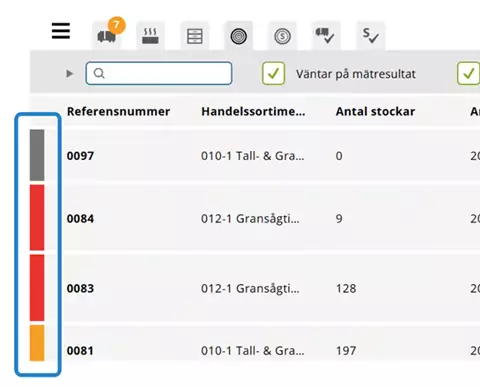Select the log cross-section rings tab
The image size is (480, 387).
coord(239,36)
